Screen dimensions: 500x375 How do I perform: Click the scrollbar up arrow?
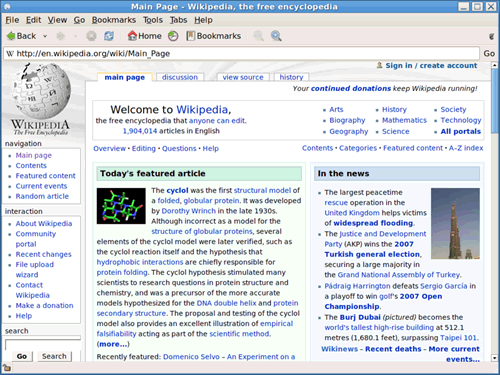(x=495, y=65)
